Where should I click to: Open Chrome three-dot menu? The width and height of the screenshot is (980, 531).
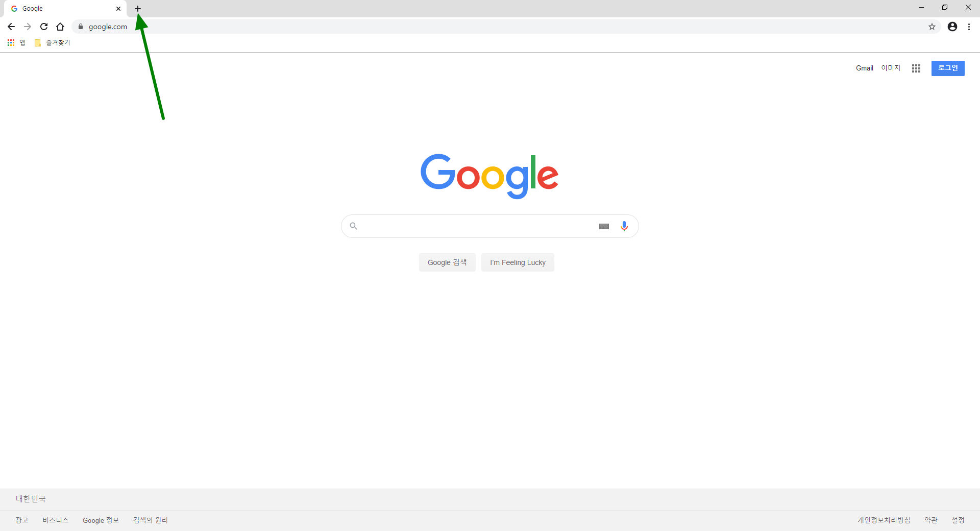click(969, 27)
